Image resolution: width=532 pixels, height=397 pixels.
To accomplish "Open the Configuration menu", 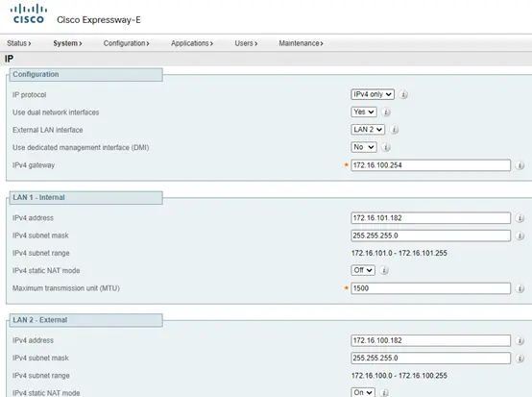I will [x=126, y=43].
